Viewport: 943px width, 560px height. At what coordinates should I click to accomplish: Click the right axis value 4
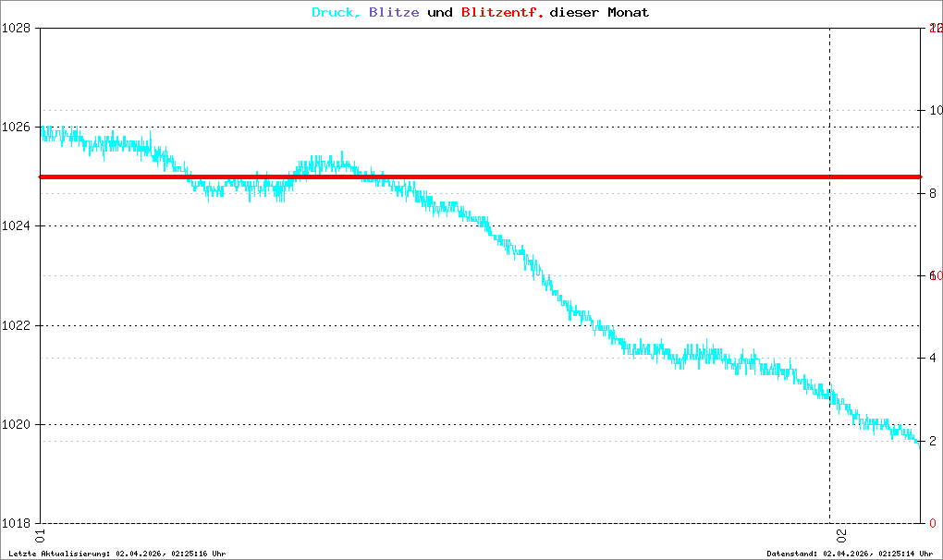click(933, 359)
